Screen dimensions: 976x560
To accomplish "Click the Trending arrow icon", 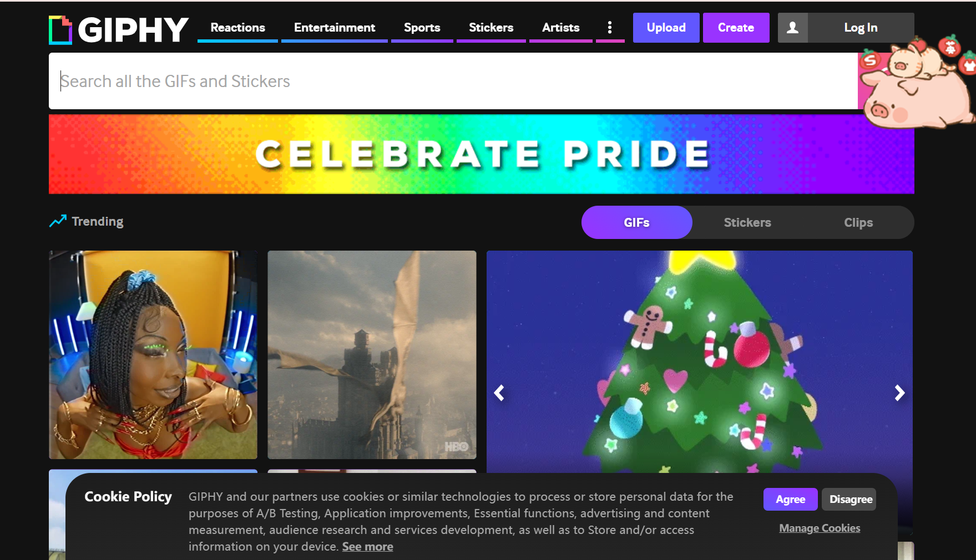I will [x=58, y=221].
